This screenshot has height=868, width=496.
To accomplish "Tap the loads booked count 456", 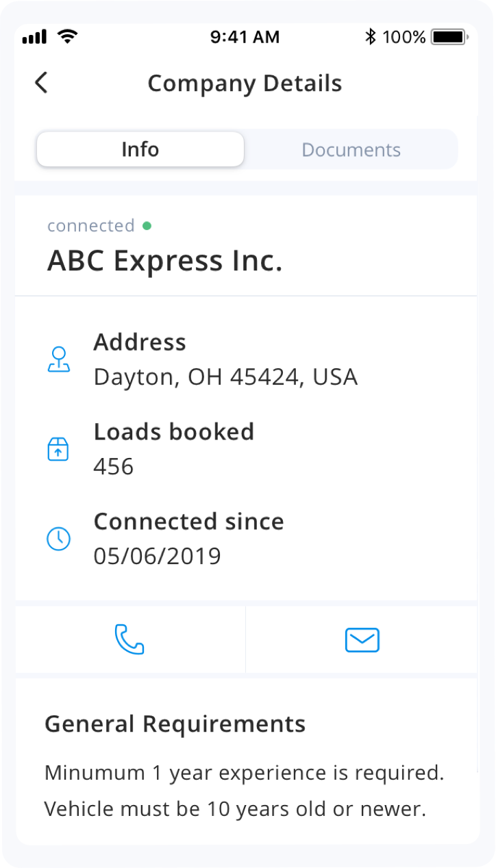I will point(114,467).
